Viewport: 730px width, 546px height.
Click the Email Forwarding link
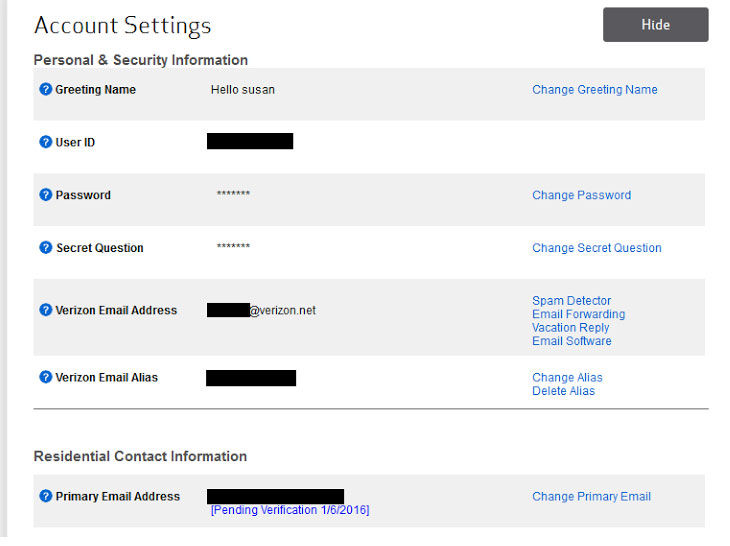pos(578,314)
